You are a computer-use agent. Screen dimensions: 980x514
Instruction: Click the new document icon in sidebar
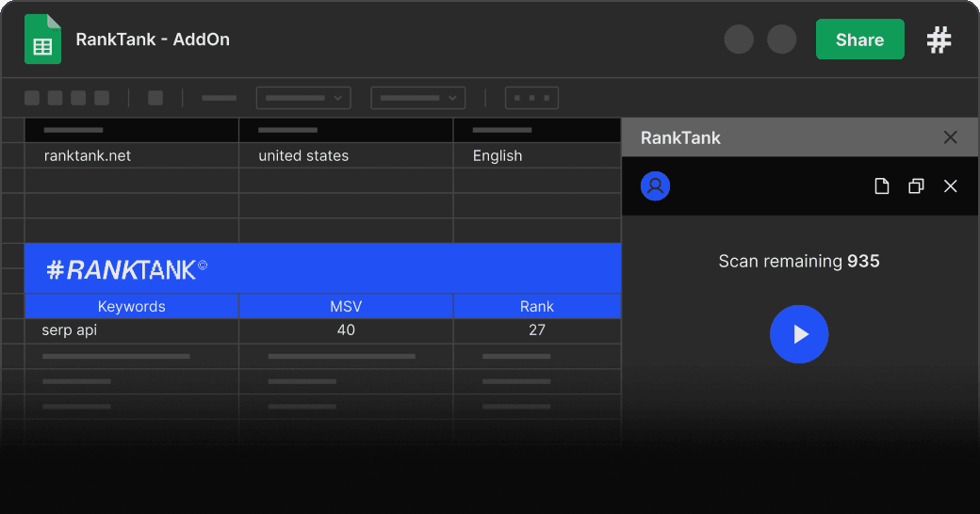(x=881, y=186)
